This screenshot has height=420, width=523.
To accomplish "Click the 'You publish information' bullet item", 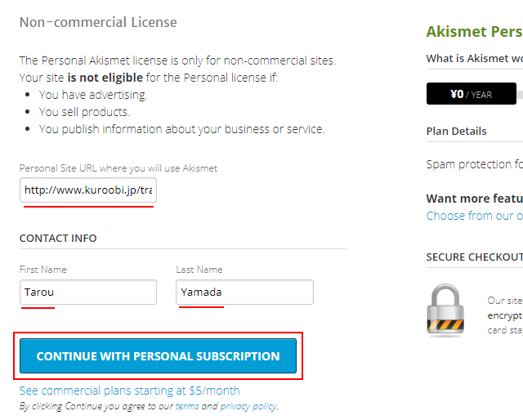I will 181,129.
